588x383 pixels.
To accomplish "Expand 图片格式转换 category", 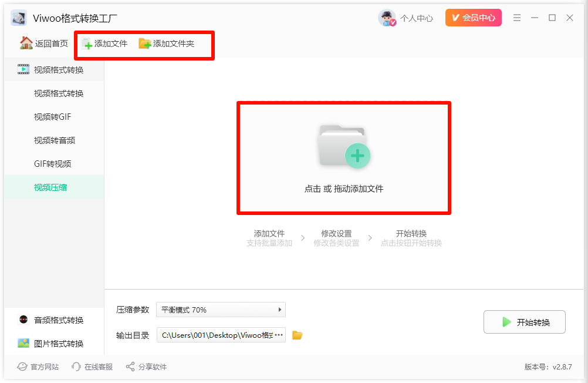I will tap(54, 343).
